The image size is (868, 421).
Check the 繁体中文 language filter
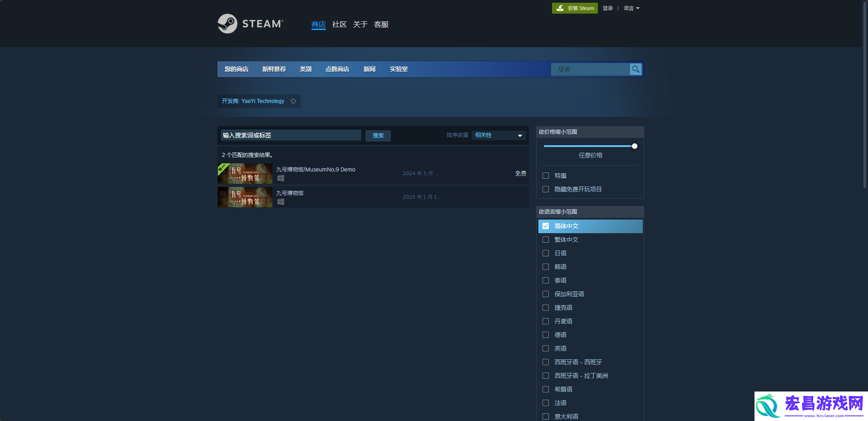coord(546,240)
